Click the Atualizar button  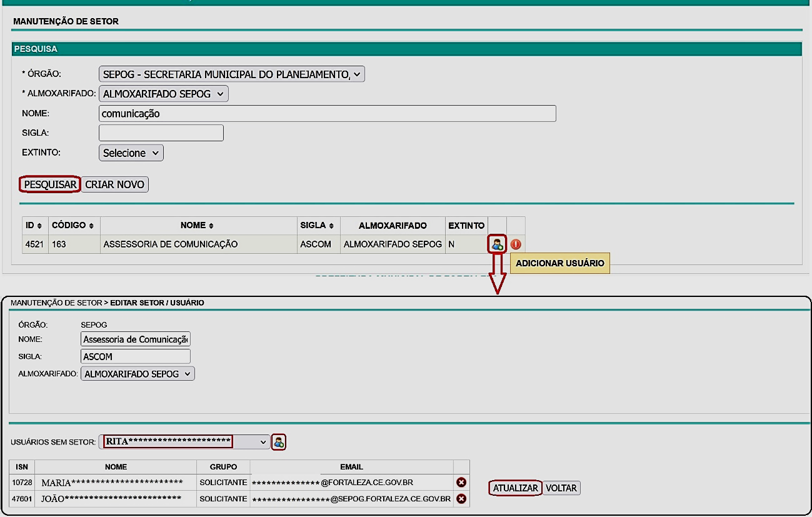coord(515,488)
